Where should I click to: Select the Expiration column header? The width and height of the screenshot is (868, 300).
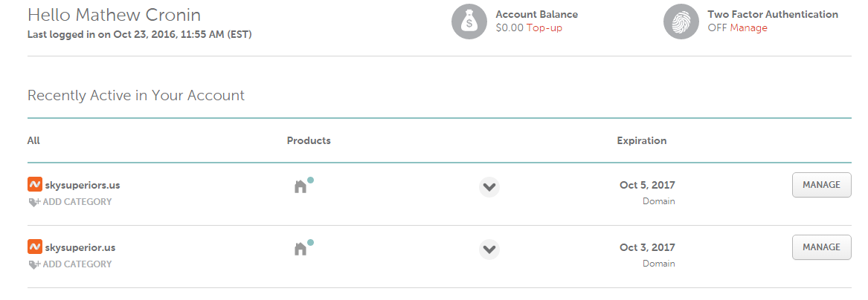641,140
